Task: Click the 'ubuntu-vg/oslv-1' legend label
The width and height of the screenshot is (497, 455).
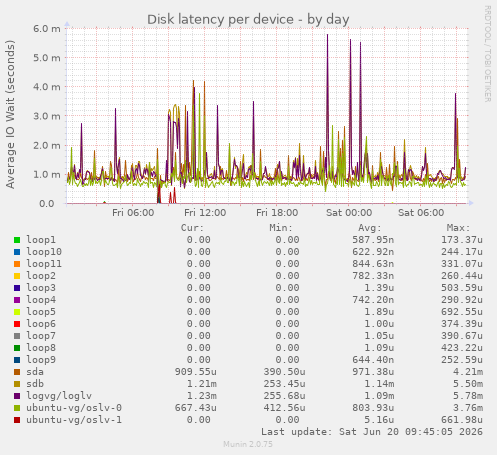Action: tap(74, 420)
